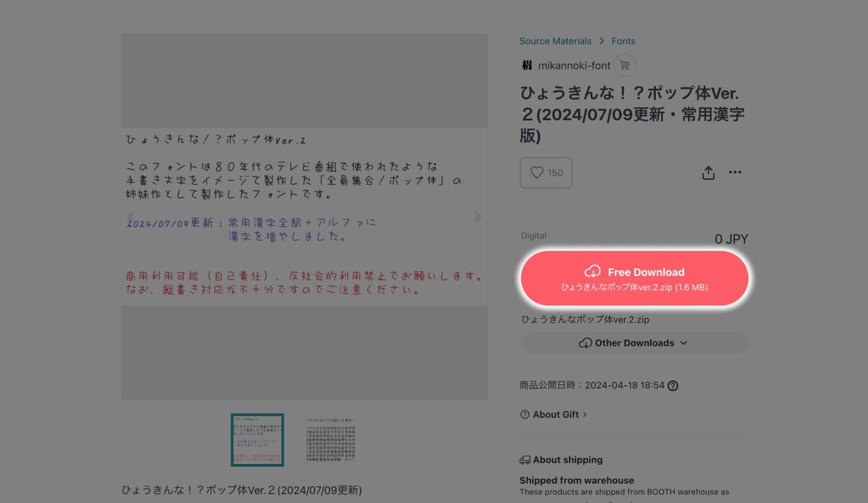Go back with the left carousel arrow
The height and width of the screenshot is (503, 868).
[x=131, y=216]
